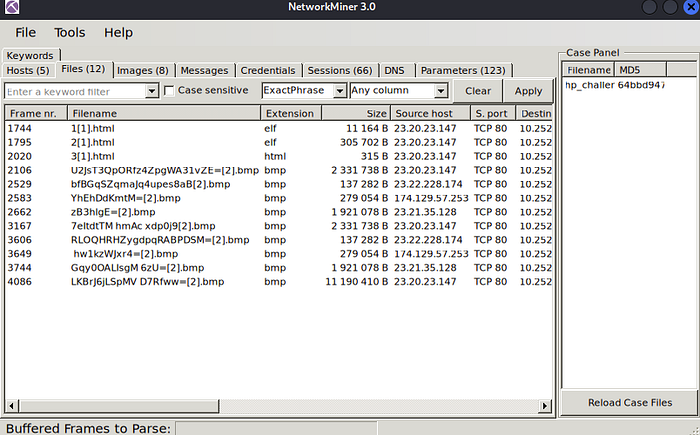
Task: Sort by the Extension column header
Action: 291,113
